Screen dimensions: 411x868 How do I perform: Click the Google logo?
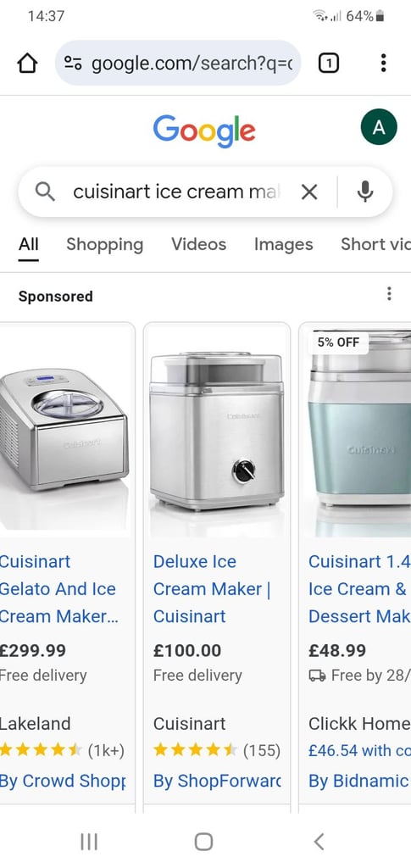pos(204,131)
